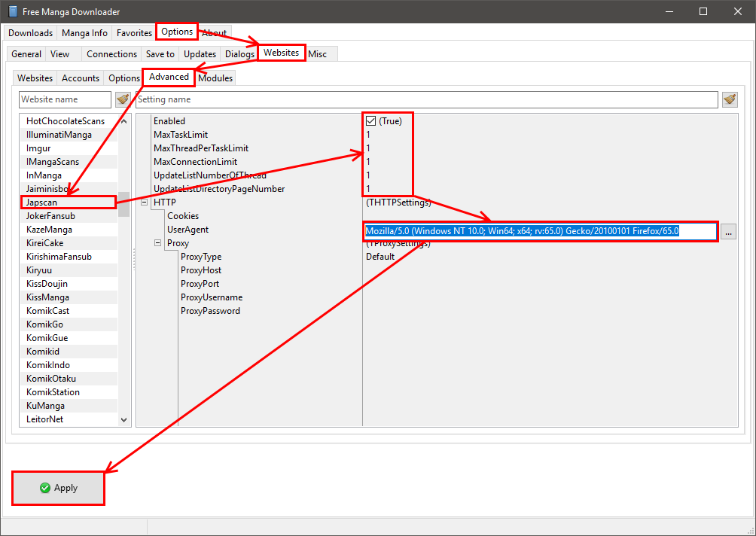Select JokerFansub in the website list
The image size is (756, 536).
pos(68,216)
